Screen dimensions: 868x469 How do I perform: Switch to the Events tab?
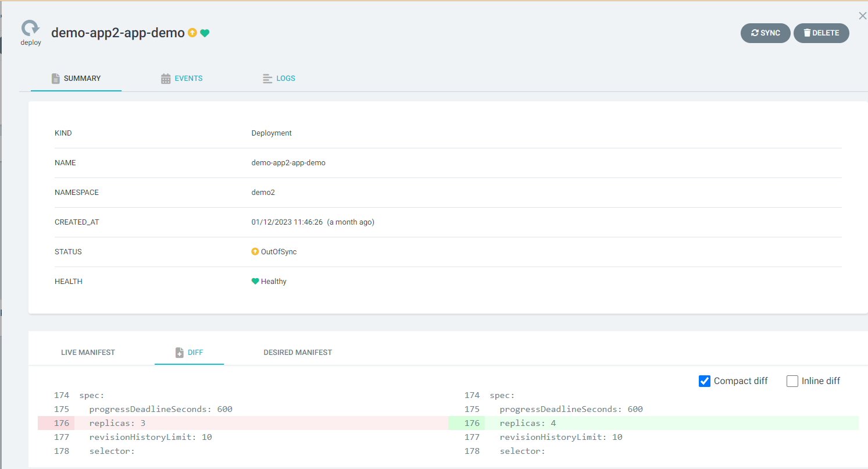pyautogui.click(x=182, y=79)
